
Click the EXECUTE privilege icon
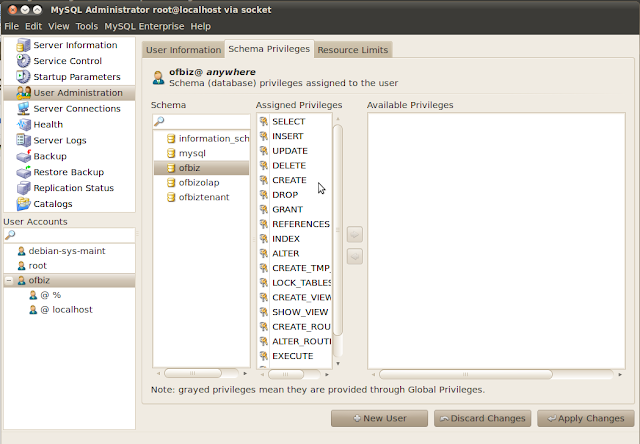tap(264, 356)
